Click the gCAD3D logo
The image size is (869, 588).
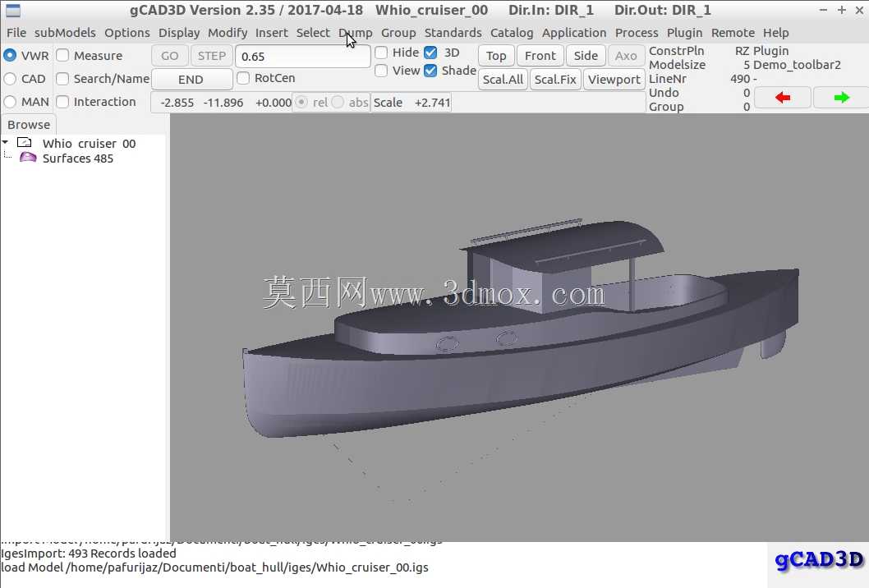[x=819, y=560]
